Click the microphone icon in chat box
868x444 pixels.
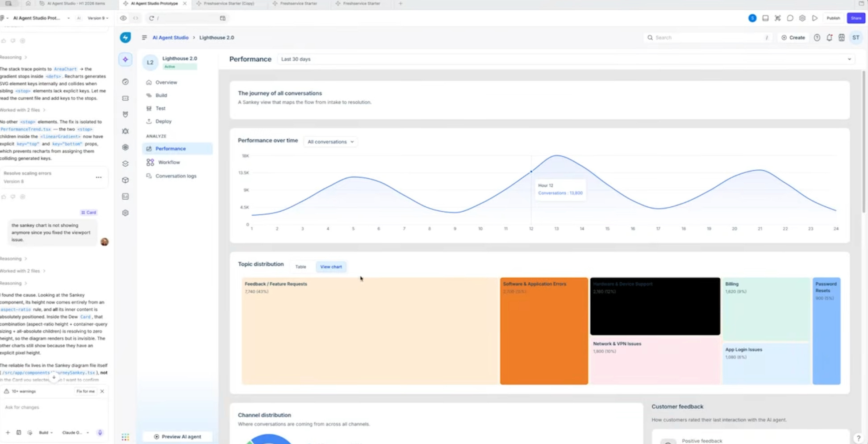click(100, 432)
